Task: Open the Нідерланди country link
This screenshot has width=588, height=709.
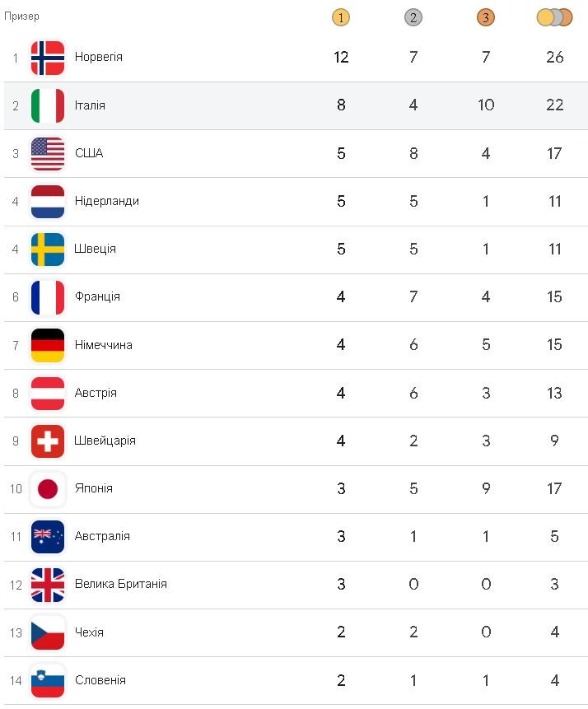Action: click(x=107, y=201)
